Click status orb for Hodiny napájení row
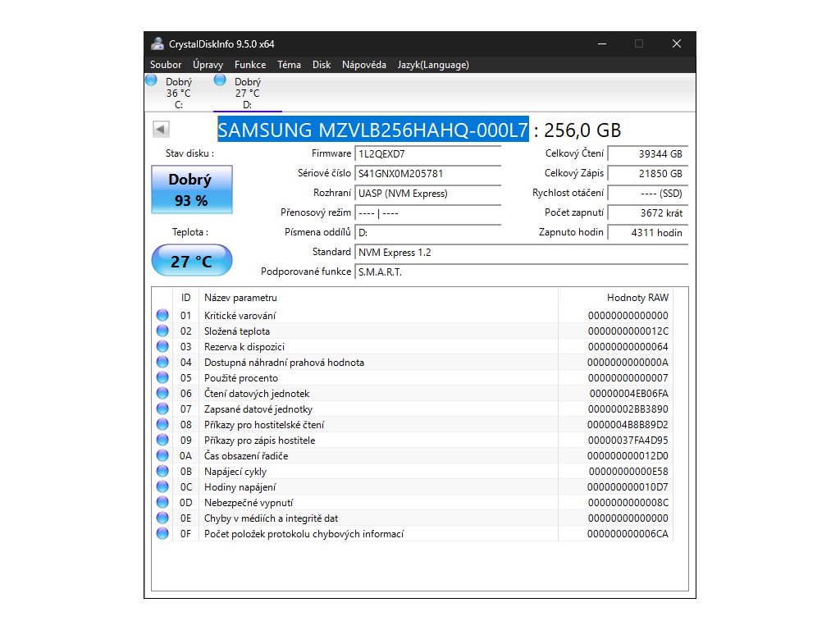Screen dimensions: 840x630 162,486
